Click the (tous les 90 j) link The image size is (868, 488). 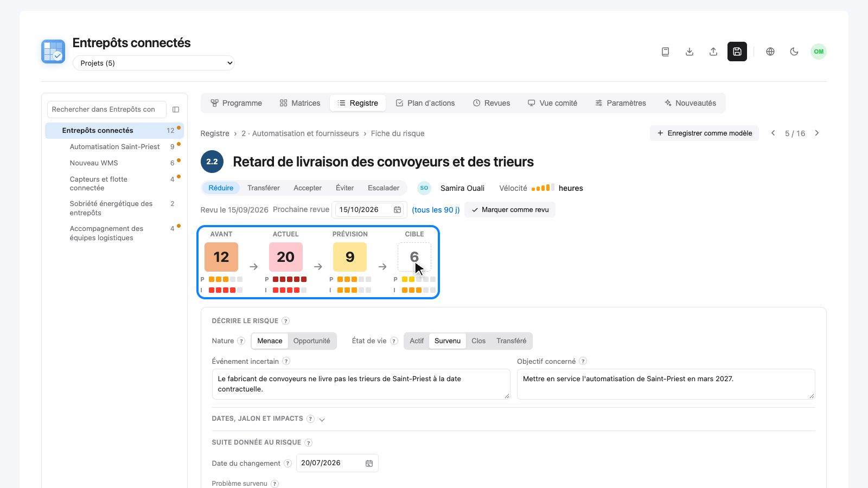click(x=436, y=210)
